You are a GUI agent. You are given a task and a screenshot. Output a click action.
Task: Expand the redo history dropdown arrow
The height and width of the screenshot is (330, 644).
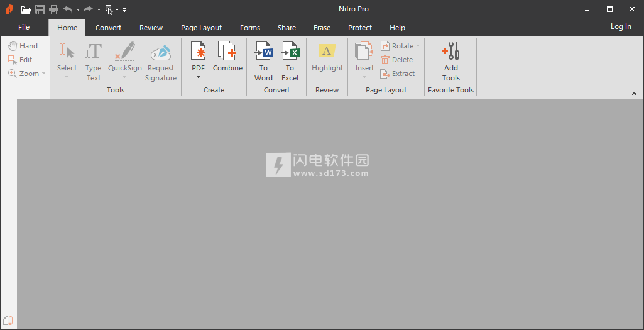coord(99,9)
